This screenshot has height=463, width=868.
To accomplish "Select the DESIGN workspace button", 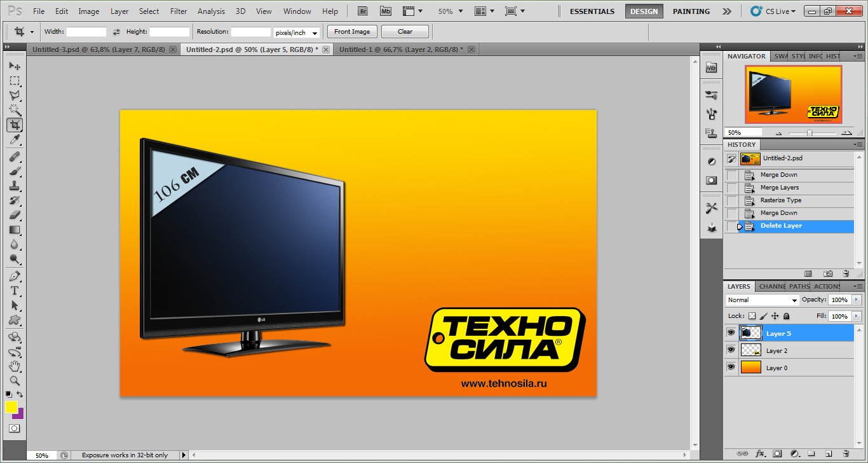I will (x=644, y=11).
